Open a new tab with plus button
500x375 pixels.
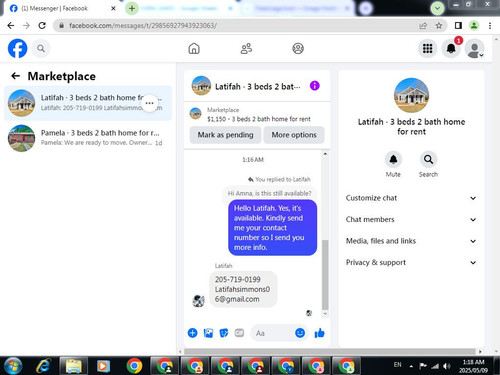[132, 8]
